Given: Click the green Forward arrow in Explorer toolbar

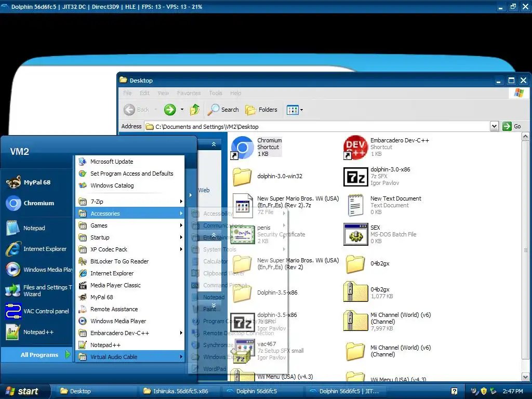Looking at the screenshot, I should click(170, 110).
